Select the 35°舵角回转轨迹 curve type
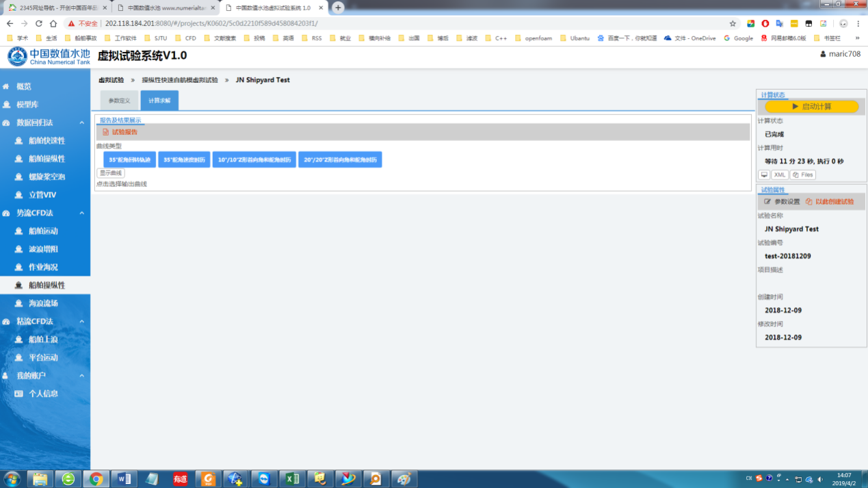Image resolution: width=868 pixels, height=488 pixels. [x=130, y=159]
